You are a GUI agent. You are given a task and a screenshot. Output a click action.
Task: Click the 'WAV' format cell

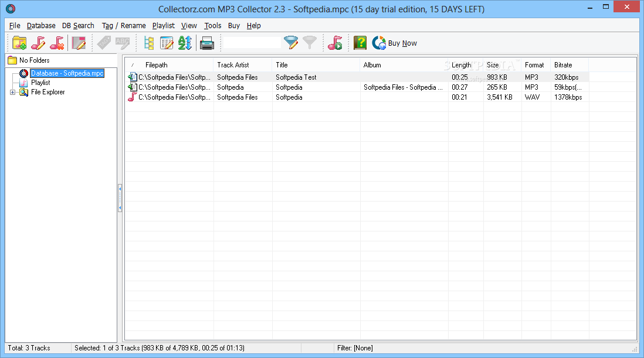tap(533, 97)
